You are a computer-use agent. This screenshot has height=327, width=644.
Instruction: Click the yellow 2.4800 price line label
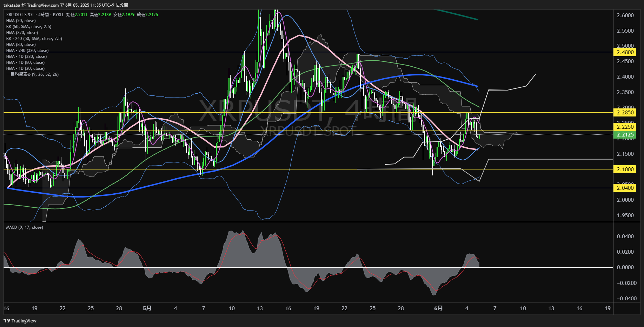[x=625, y=52]
